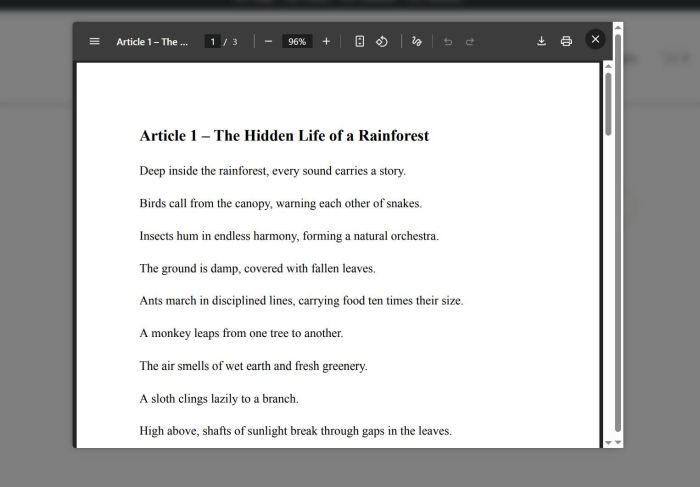
Task: Click the PDF scrollbar up arrow
Action: [607, 67]
